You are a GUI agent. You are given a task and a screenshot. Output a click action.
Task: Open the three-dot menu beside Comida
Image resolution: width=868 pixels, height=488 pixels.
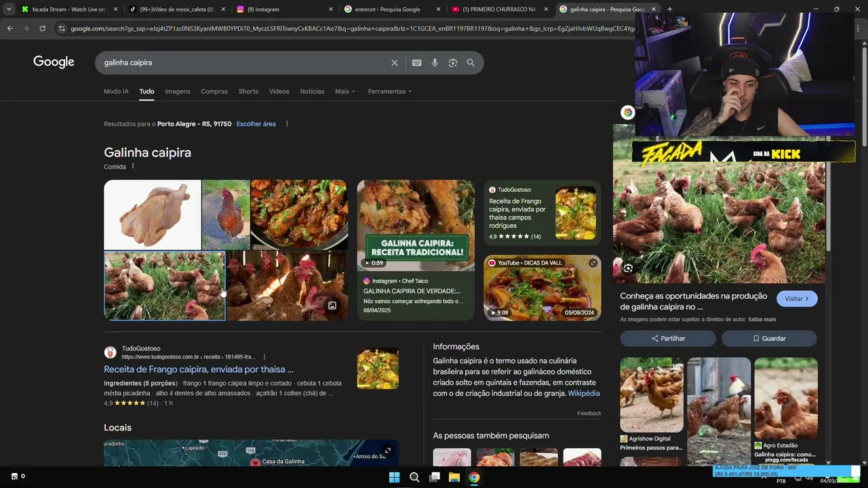(x=133, y=166)
